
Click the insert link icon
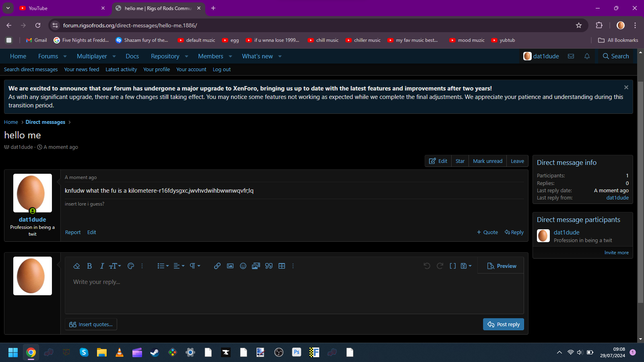[x=217, y=266]
